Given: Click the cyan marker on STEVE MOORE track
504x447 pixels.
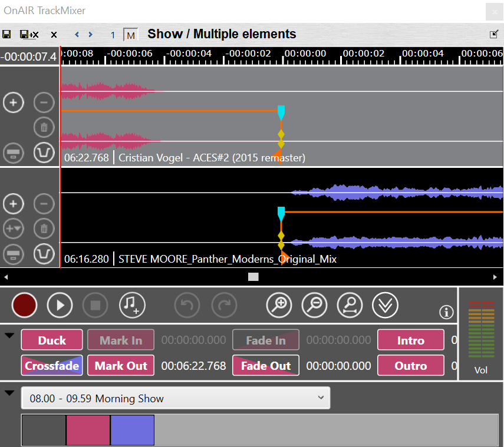Looking at the screenshot, I should pos(281,213).
